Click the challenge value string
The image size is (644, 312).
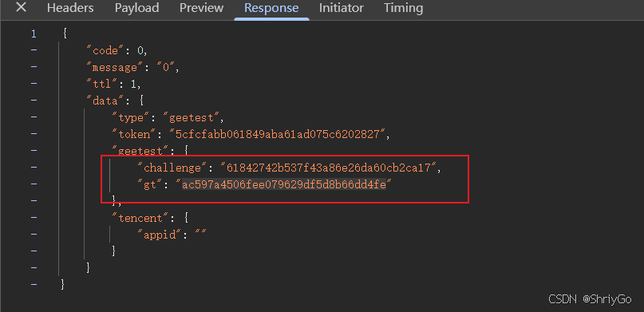330,168
